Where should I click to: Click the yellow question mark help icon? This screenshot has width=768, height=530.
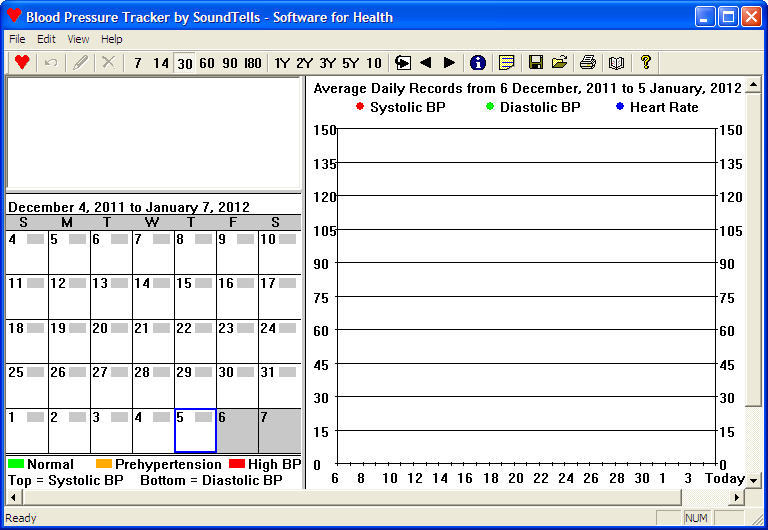click(x=645, y=63)
